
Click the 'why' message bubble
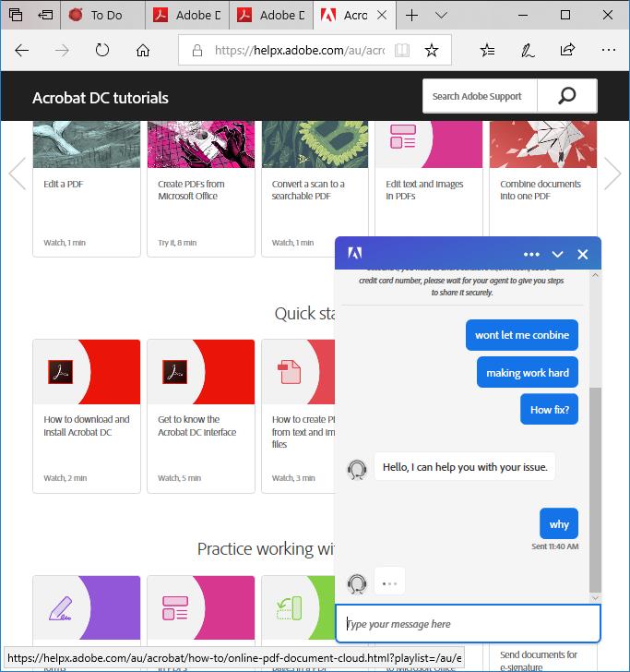coord(559,523)
